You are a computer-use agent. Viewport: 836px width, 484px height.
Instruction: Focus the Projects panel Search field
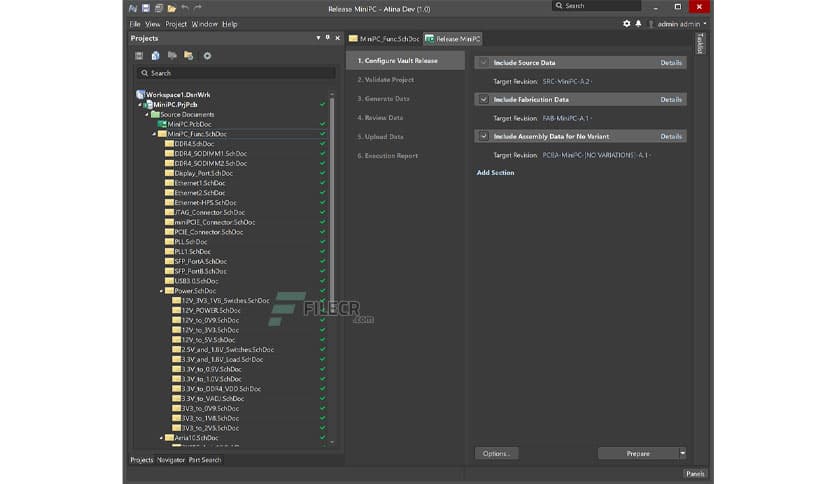pyautogui.click(x=236, y=73)
